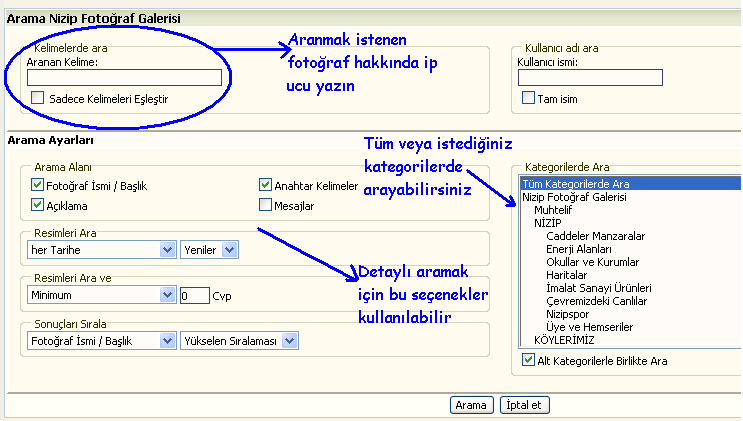This screenshot has width=743, height=421.
Task: Uncheck Fotoğraf İsmi / Başlık checkbox
Action: [x=37, y=185]
